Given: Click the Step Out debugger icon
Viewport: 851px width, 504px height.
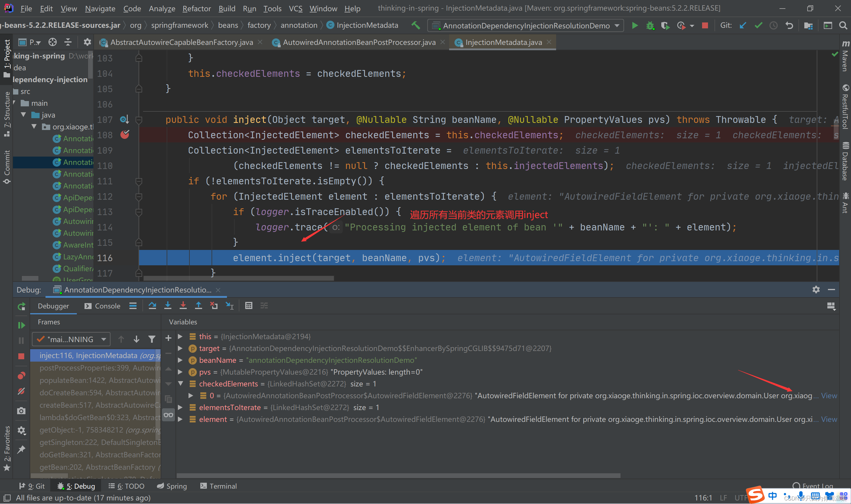Looking at the screenshot, I should (x=198, y=306).
